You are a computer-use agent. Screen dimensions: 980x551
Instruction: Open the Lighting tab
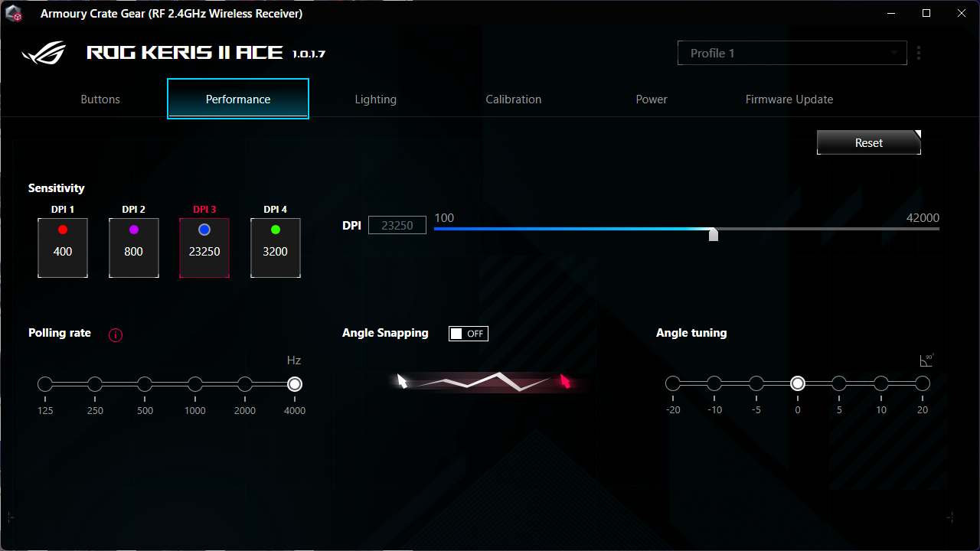click(x=376, y=99)
